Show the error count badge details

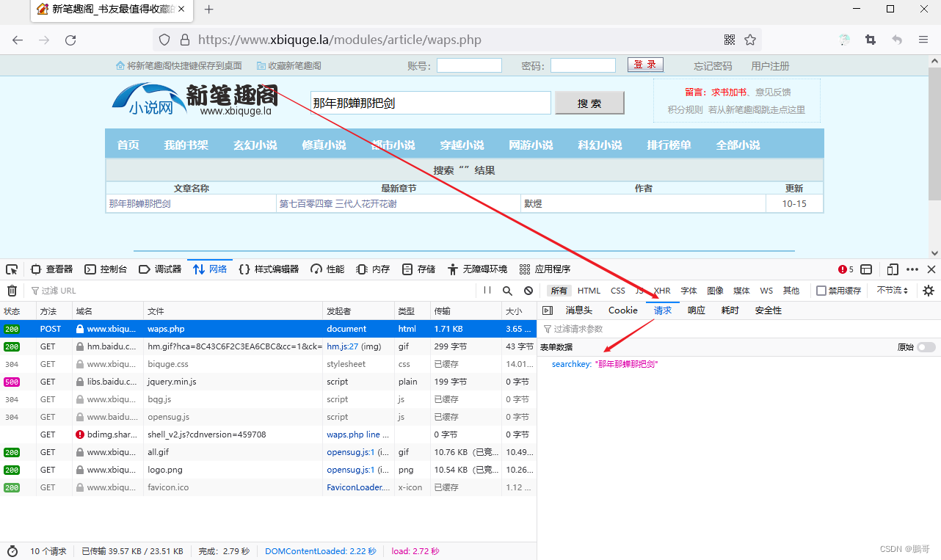[x=846, y=269]
